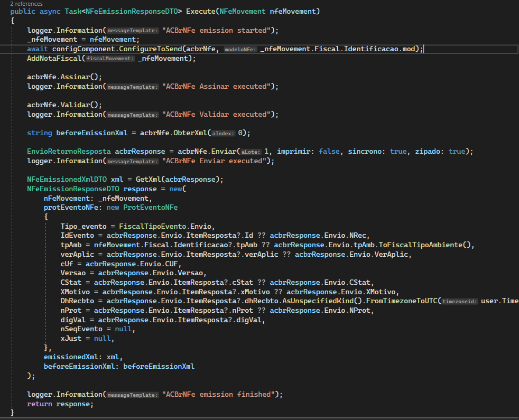
Task: Select the NRec member
Action: [357, 236]
